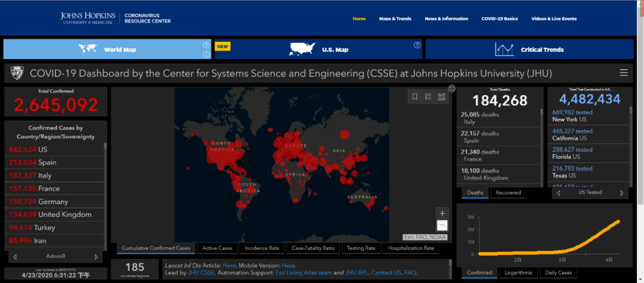Open the dashboard hamburger menu
Screen dimensions: 644x283
(624, 73)
